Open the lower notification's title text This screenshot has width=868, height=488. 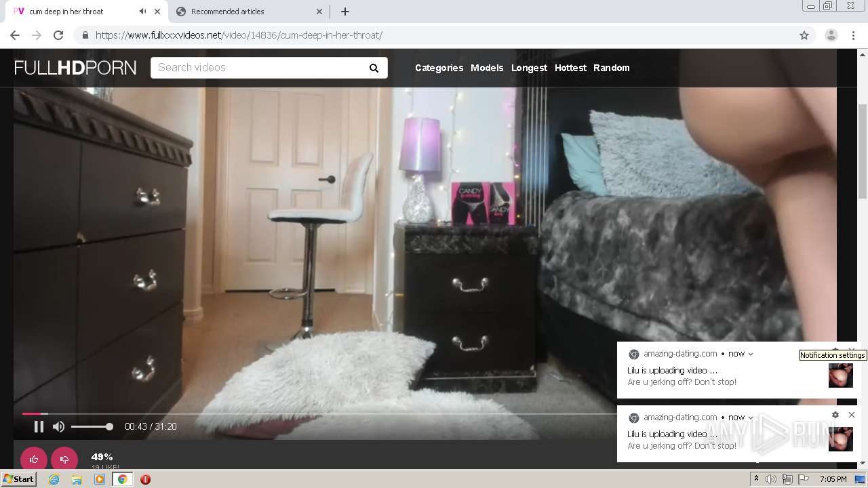672,434
